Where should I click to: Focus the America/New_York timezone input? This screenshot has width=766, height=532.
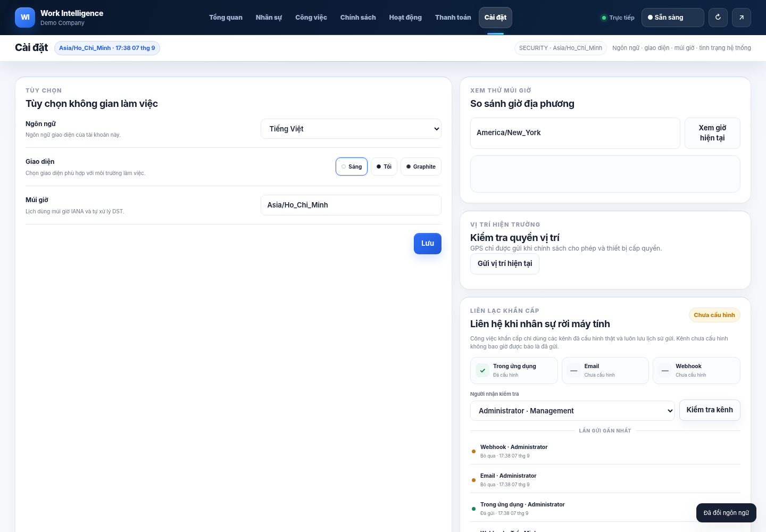pos(575,133)
